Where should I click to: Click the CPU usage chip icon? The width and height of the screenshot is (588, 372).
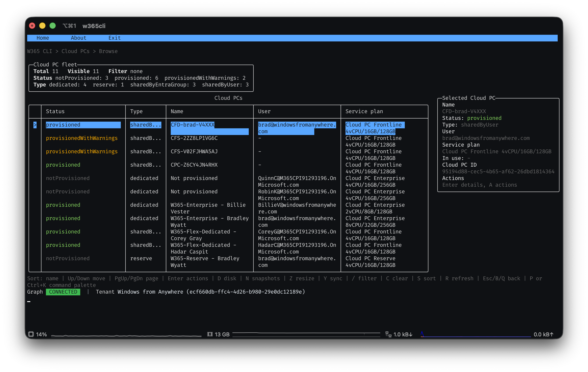[31, 334]
